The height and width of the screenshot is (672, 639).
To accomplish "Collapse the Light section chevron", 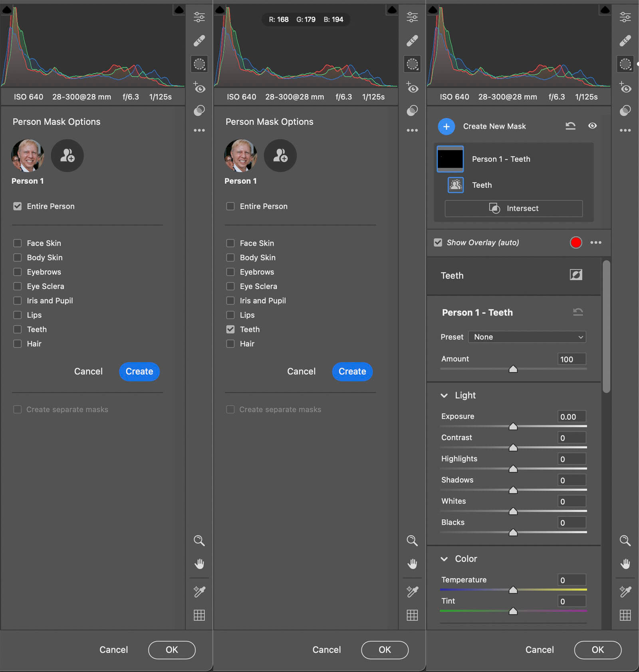I will [x=444, y=396].
